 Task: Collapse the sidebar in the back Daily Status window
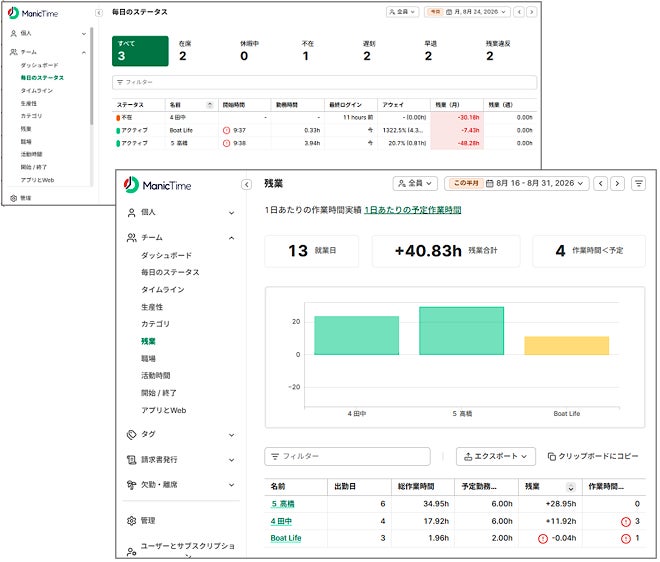pos(99,13)
